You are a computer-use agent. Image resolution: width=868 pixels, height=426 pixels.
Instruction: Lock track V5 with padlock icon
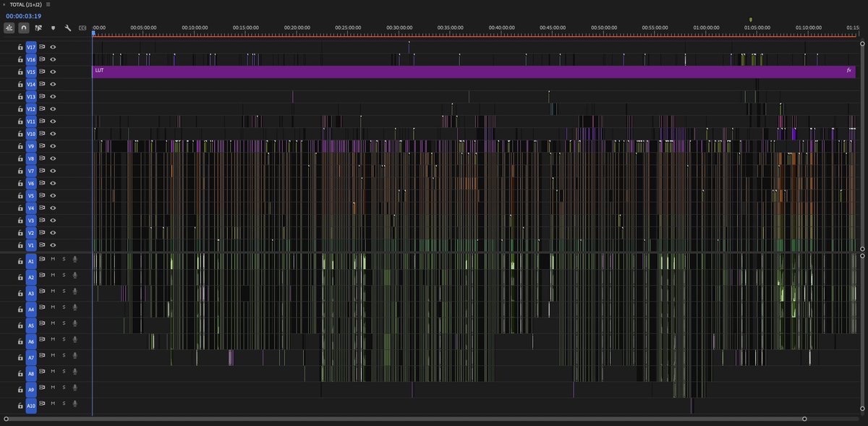(20, 195)
